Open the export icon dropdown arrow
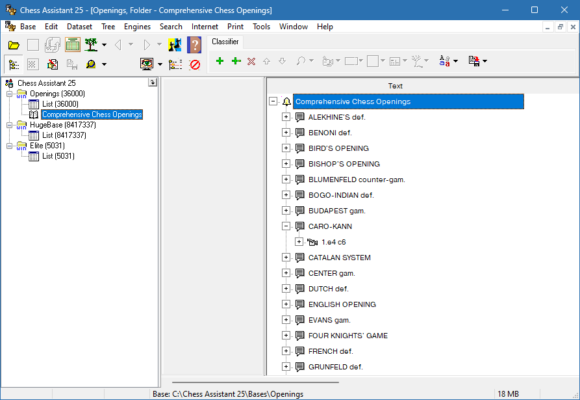This screenshot has width=580, height=400. (485, 61)
